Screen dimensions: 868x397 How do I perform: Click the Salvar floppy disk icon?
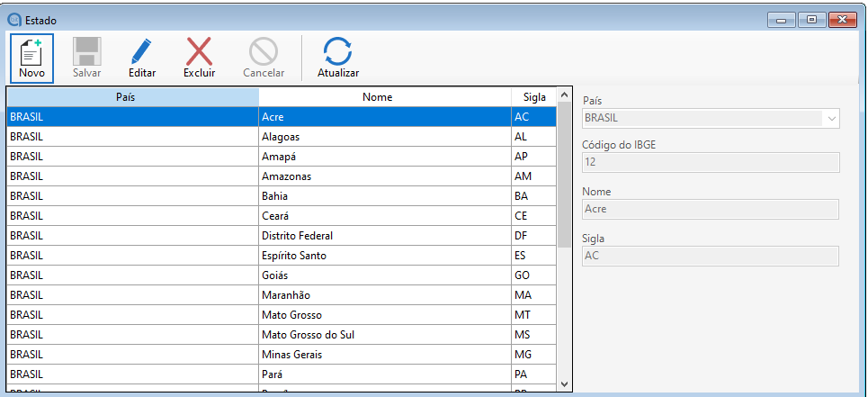point(86,51)
